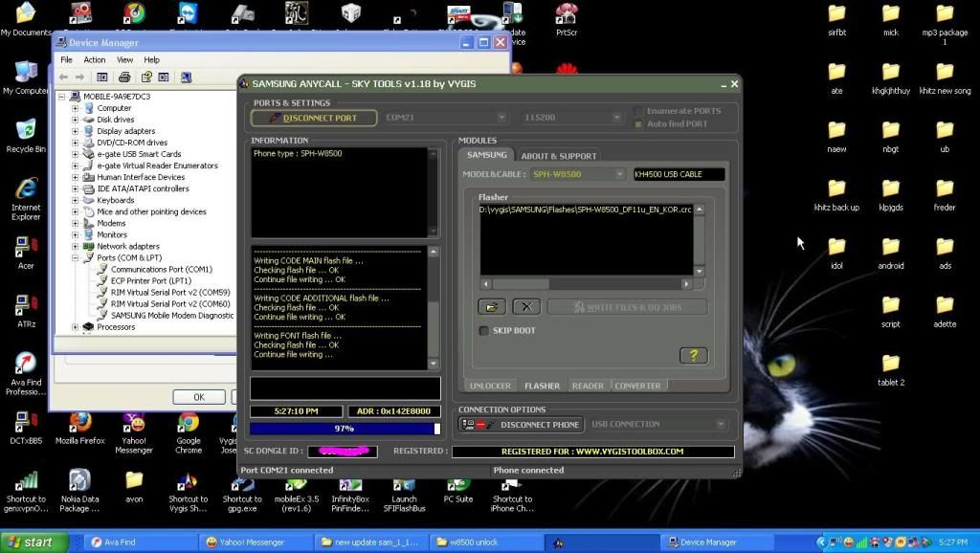Open the My Computer desktop icon
Screen dimensions: 980x553
[x=25, y=78]
